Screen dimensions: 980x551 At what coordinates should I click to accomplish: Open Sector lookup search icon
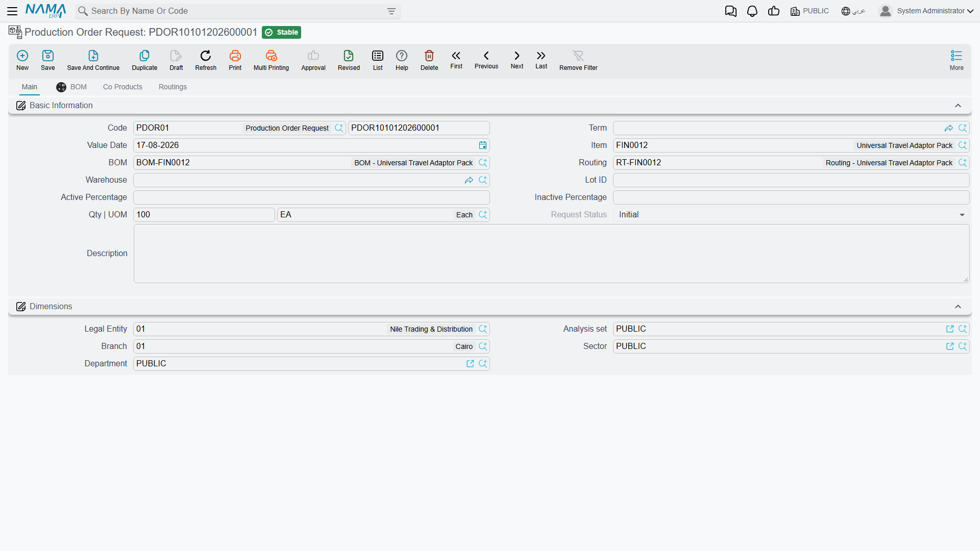pyautogui.click(x=963, y=346)
